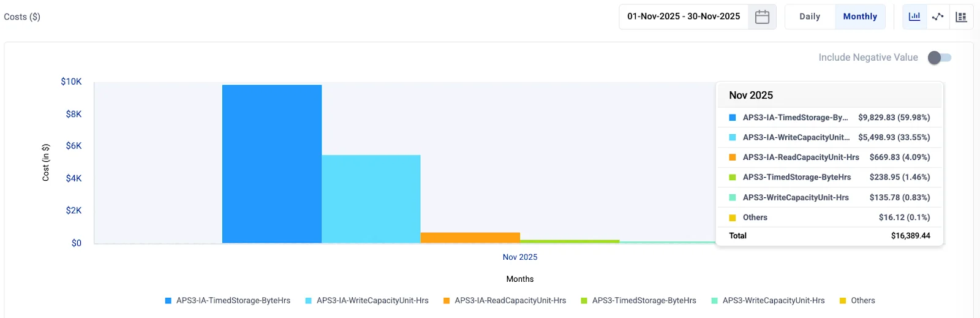Toggle APS3-IA-TimedStorage-ByteHrs legend series
Screen dimensions: 980x318
[233, 301]
